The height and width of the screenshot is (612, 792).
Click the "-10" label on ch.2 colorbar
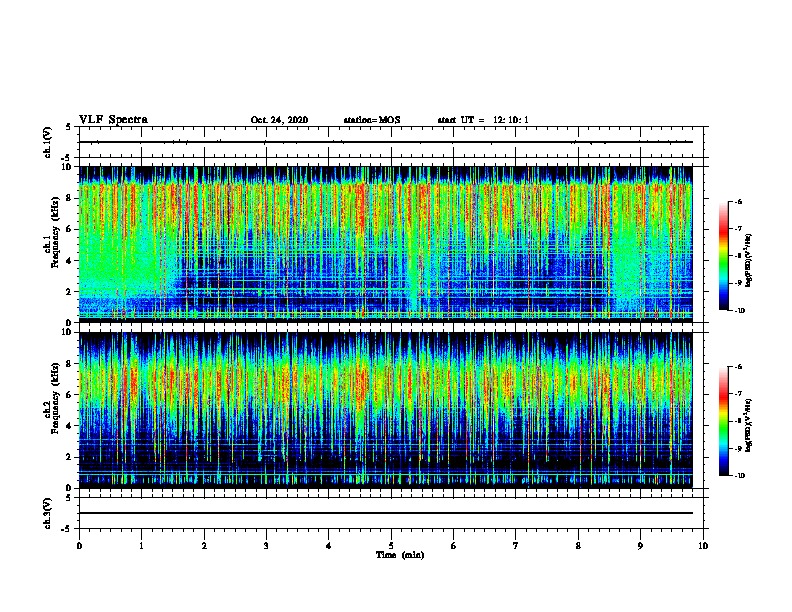click(x=739, y=476)
